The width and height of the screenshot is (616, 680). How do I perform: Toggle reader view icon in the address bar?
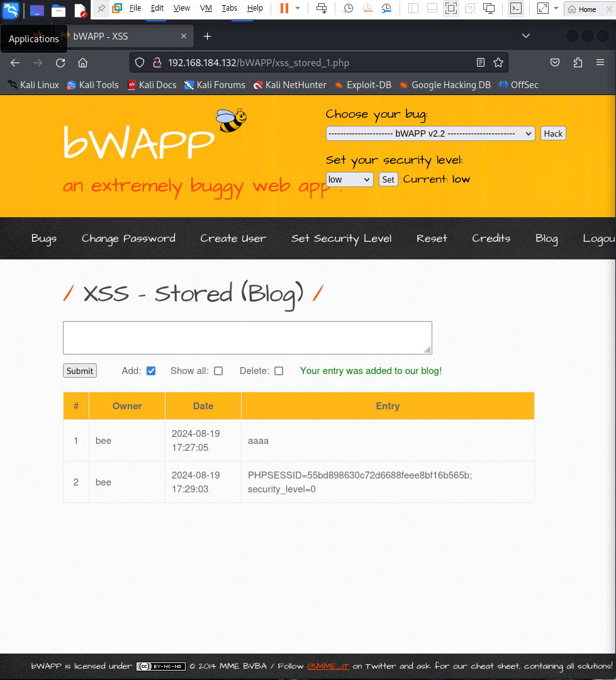click(480, 63)
